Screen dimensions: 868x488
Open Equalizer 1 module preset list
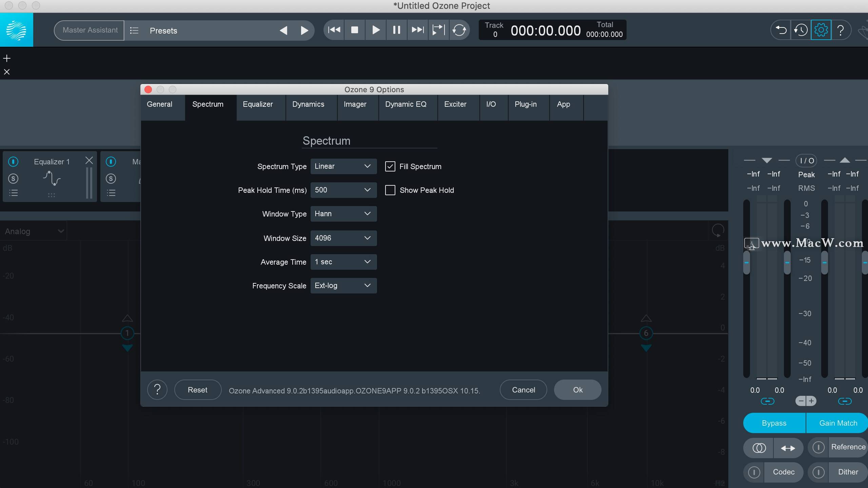[13, 193]
